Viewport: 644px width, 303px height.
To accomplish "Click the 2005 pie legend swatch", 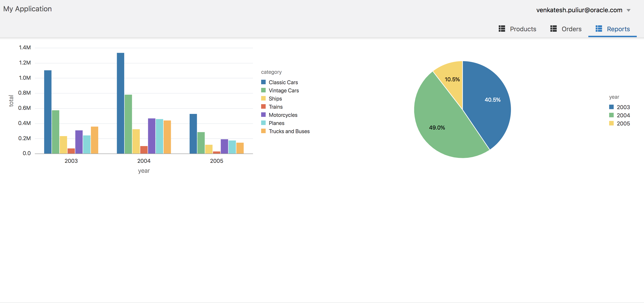I will [x=611, y=123].
